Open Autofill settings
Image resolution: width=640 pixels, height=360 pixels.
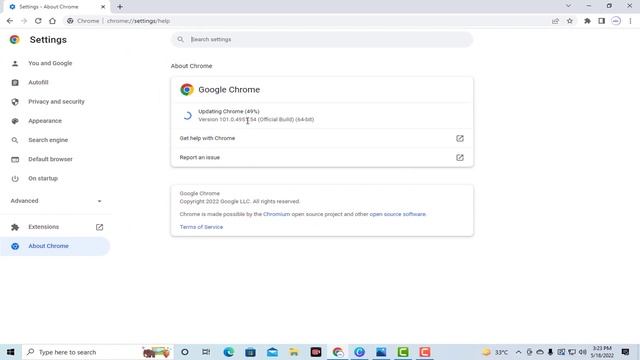[x=38, y=82]
